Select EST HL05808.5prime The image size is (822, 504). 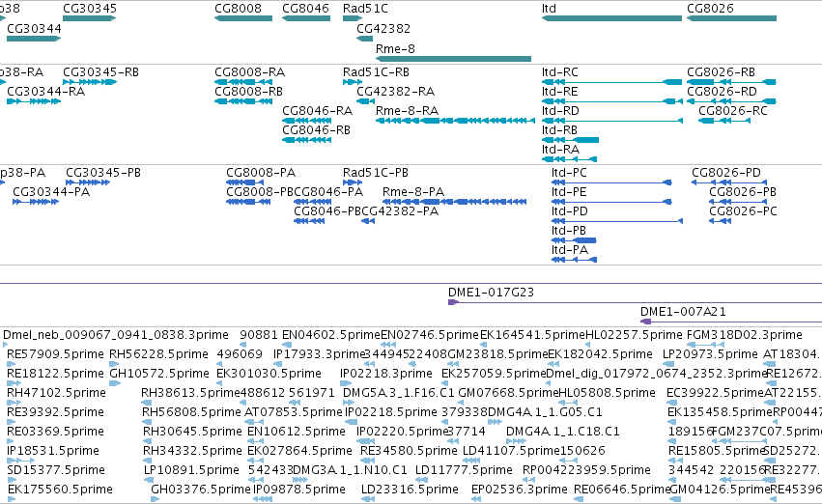click(x=568, y=403)
